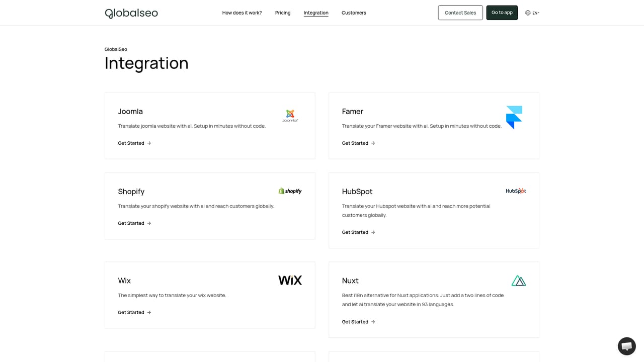
Task: Click the HubSpot description text
Action: coord(416,211)
